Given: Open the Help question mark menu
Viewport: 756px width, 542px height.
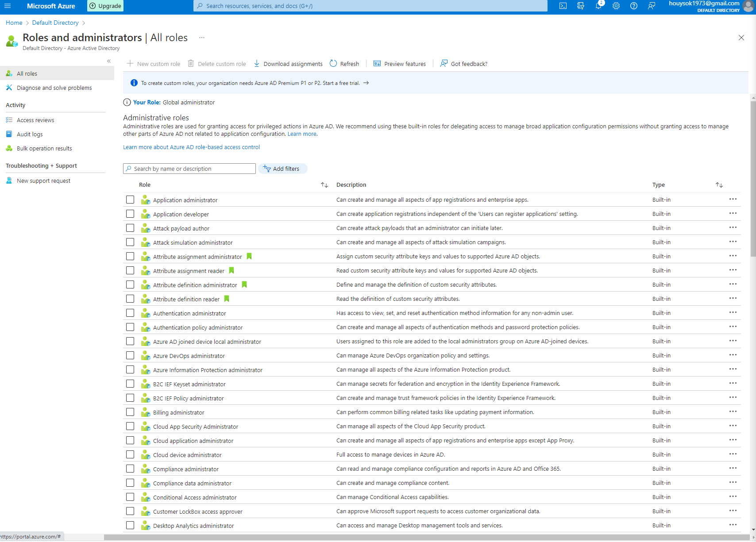Looking at the screenshot, I should point(633,6).
